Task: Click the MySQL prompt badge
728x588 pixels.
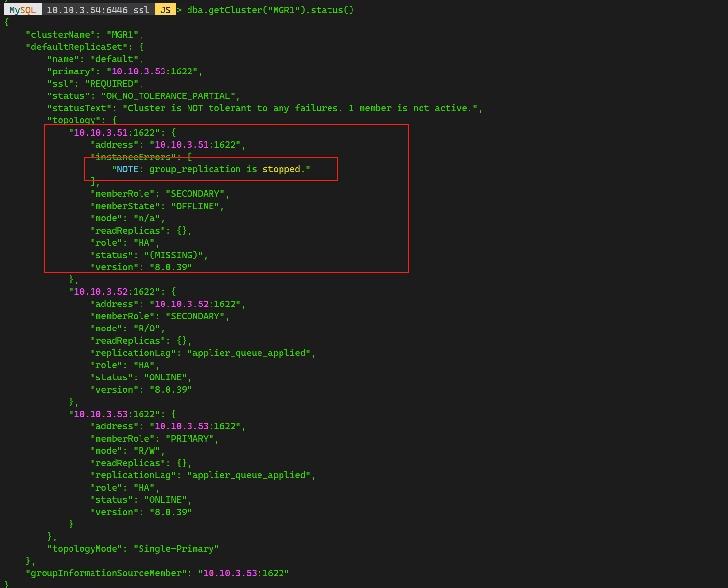Action: (x=23, y=10)
